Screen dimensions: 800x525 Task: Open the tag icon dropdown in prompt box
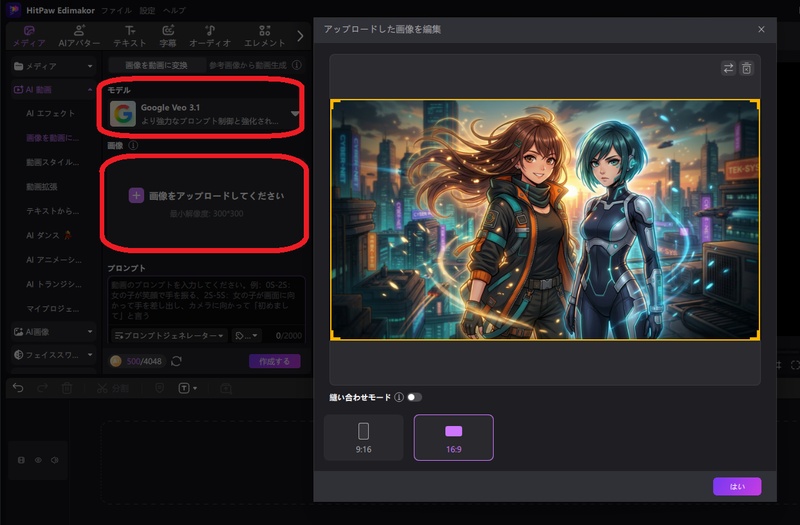point(246,335)
